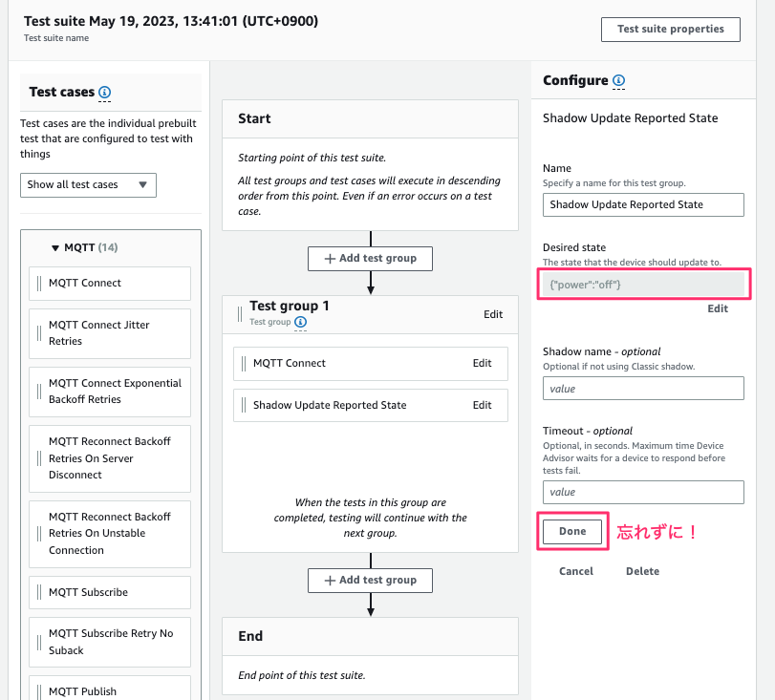This screenshot has width=775, height=700.
Task: Click the info icon under Test group 1
Action: pyautogui.click(x=301, y=323)
